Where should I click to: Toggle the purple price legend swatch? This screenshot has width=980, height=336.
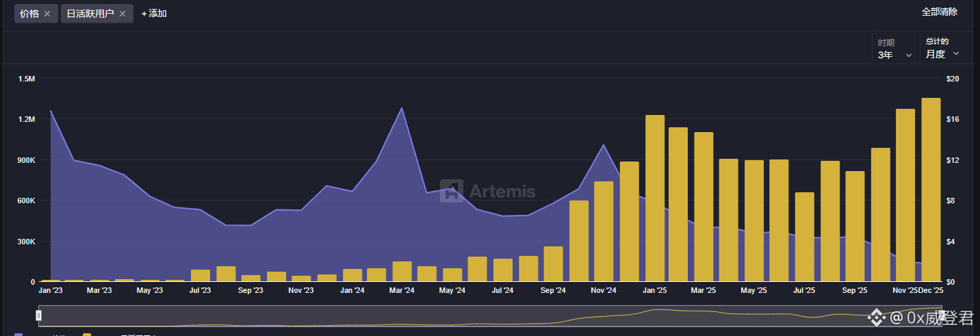(18, 335)
